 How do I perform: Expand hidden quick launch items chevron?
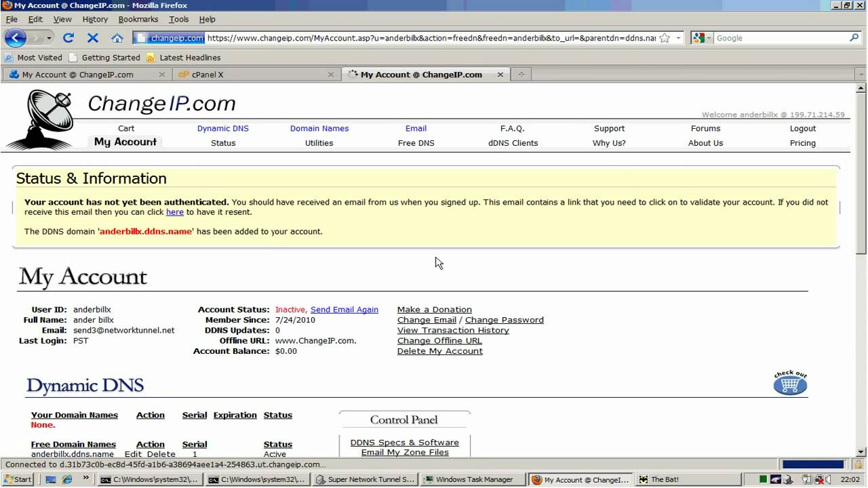pyautogui.click(x=86, y=477)
